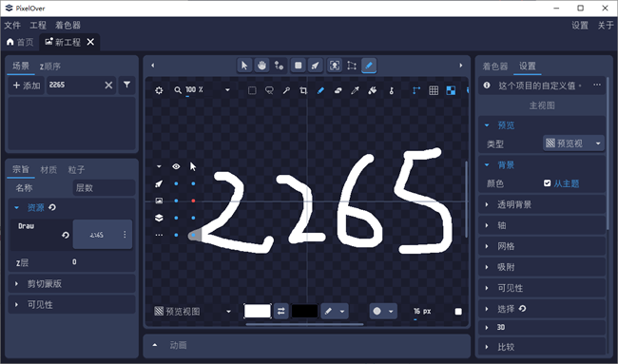Select the lasso selection tool
Viewport: 618px width, 364px height.
pos(269,90)
